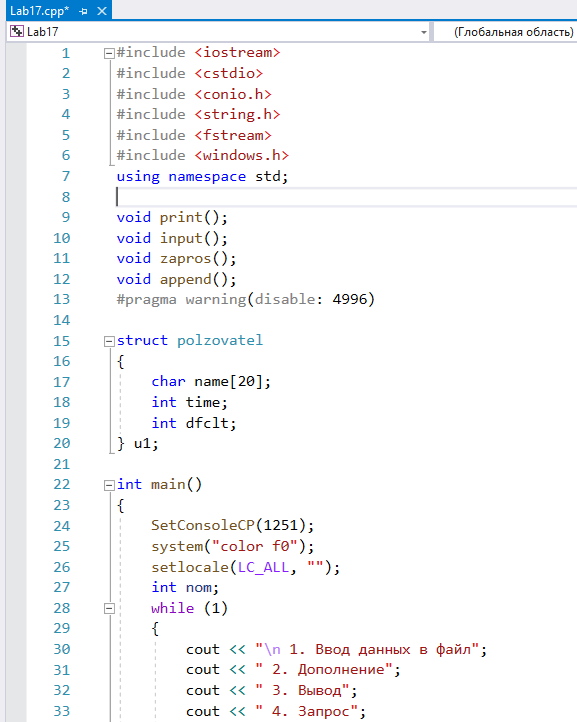The image size is (577, 722).
Task: Pin the Lab17.cpp tab
Action: [x=83, y=11]
